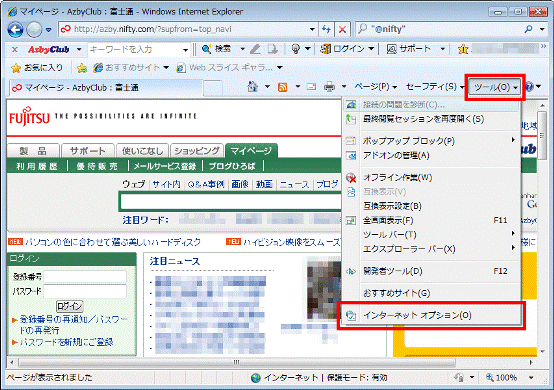Click the AzbyClub toolbar logo
The height and width of the screenshot is (390, 554).
point(49,49)
